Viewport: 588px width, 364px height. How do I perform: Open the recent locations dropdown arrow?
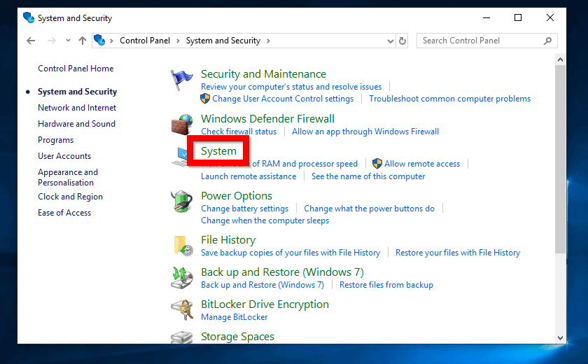click(68, 40)
